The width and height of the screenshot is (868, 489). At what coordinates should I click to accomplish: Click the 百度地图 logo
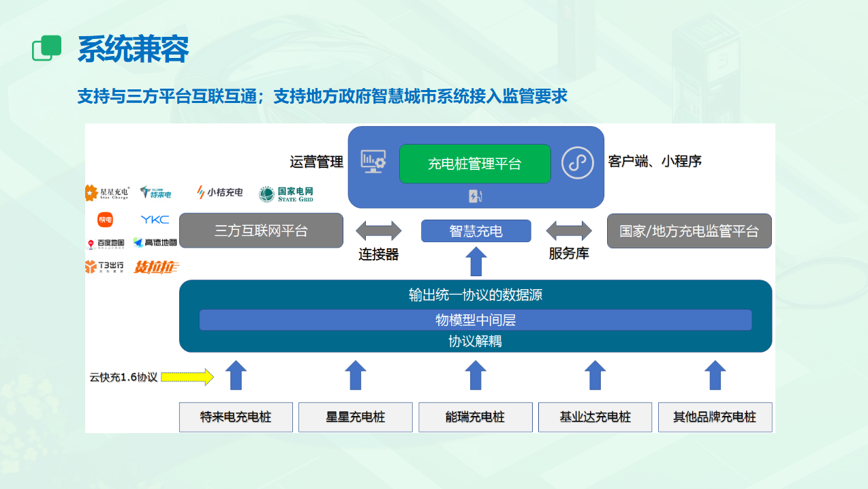(x=106, y=243)
